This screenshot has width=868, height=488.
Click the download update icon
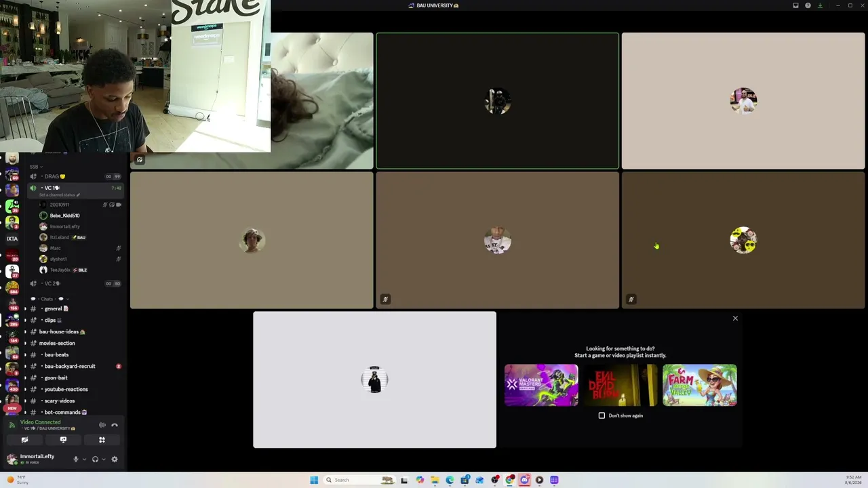pyautogui.click(x=820, y=5)
